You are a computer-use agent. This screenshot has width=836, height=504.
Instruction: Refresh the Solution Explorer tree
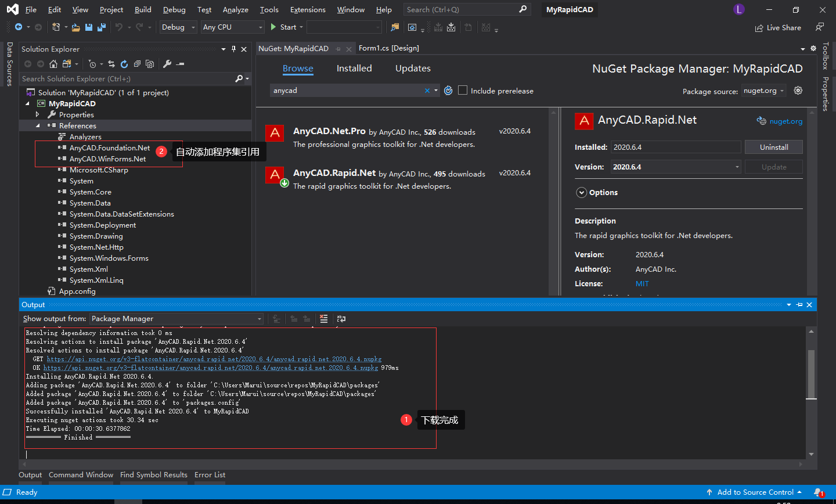click(x=124, y=64)
